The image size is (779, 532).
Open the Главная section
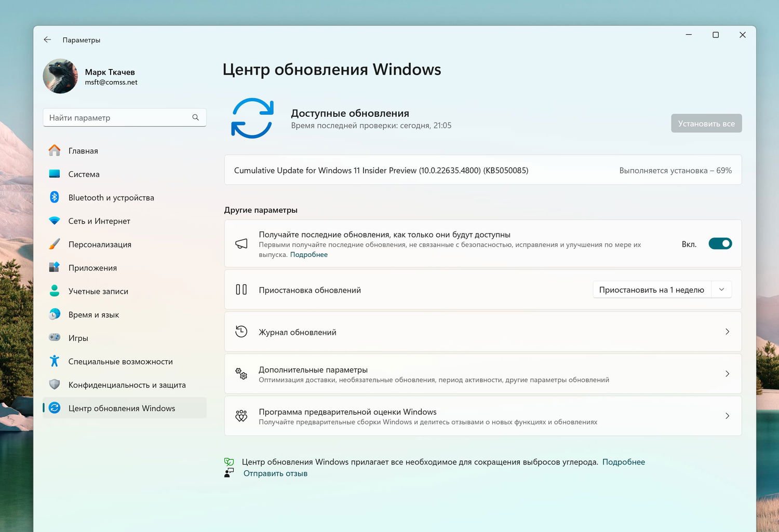125,151
